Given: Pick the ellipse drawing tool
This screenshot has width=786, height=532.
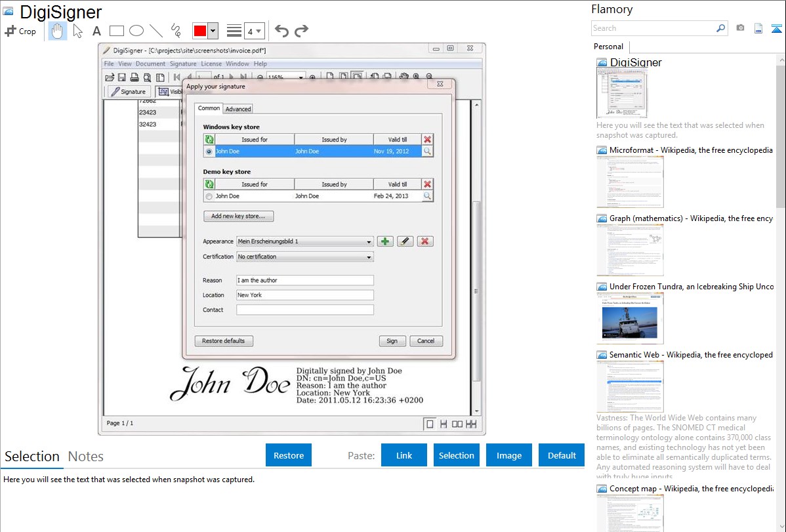Looking at the screenshot, I should (x=136, y=31).
